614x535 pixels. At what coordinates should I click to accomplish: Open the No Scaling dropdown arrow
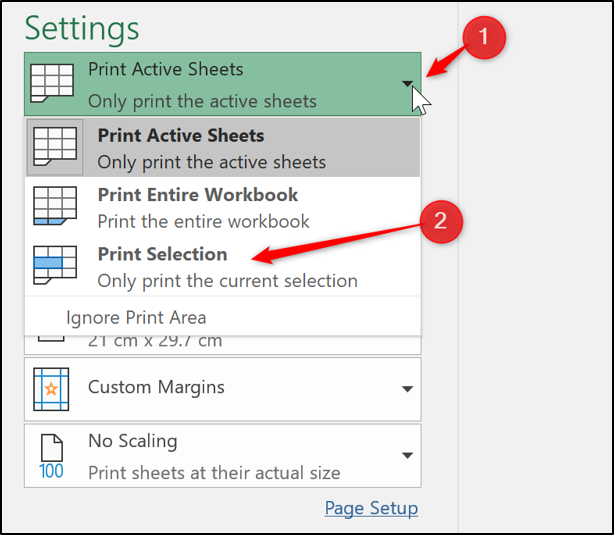(x=407, y=456)
